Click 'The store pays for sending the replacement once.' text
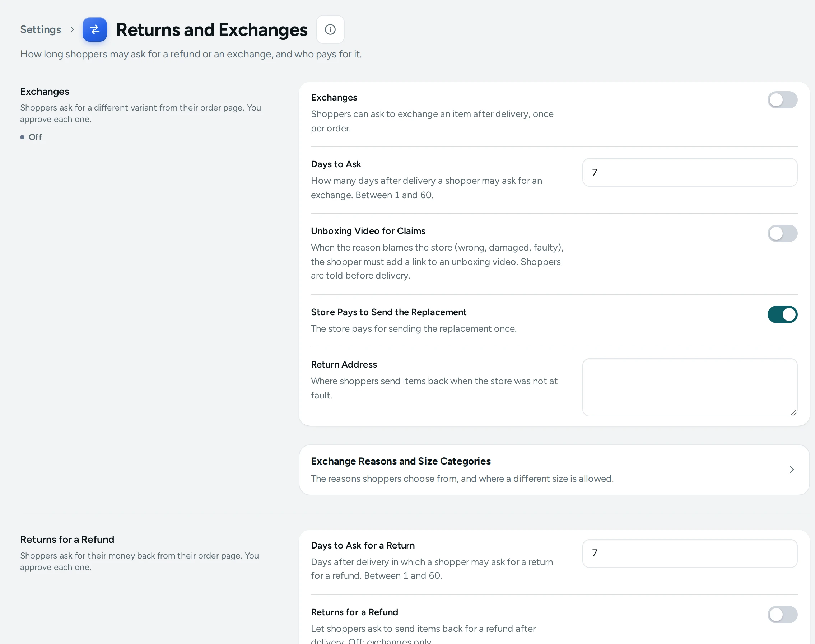The image size is (815, 644). point(414,329)
